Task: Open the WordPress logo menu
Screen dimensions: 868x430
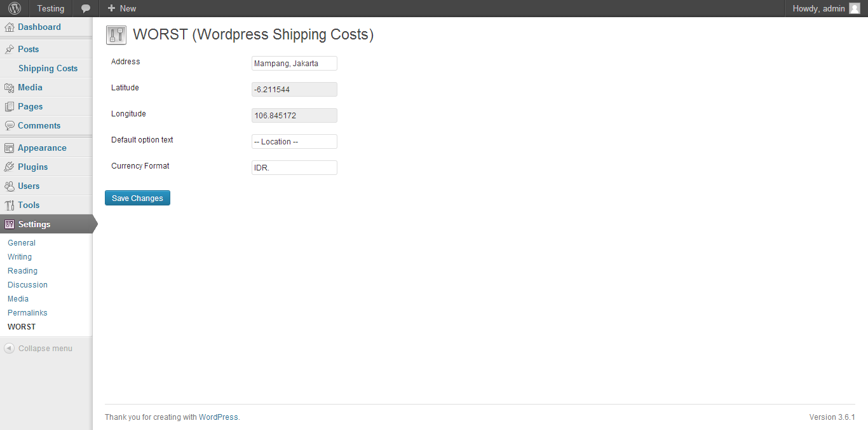Action: tap(15, 8)
